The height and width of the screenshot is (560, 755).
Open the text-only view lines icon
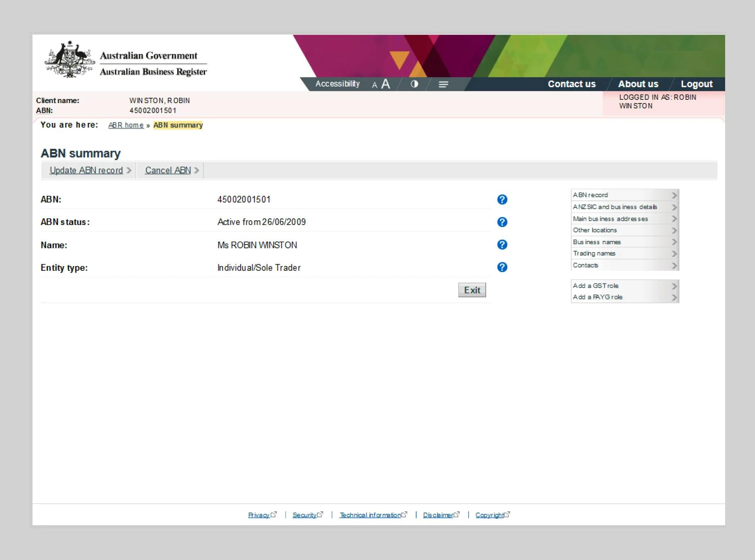(444, 84)
